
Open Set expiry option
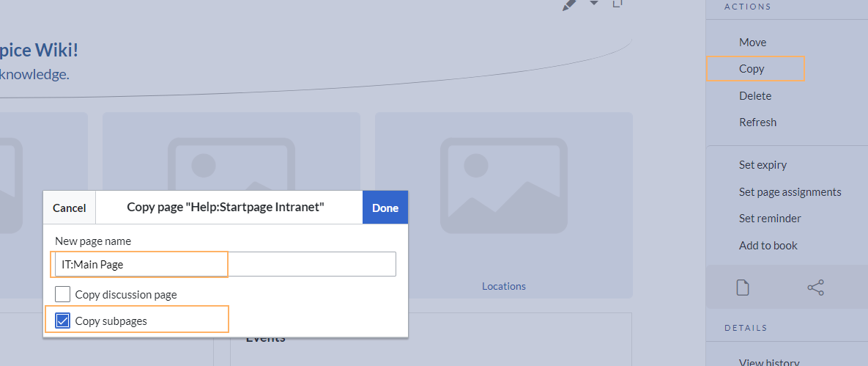(x=763, y=165)
